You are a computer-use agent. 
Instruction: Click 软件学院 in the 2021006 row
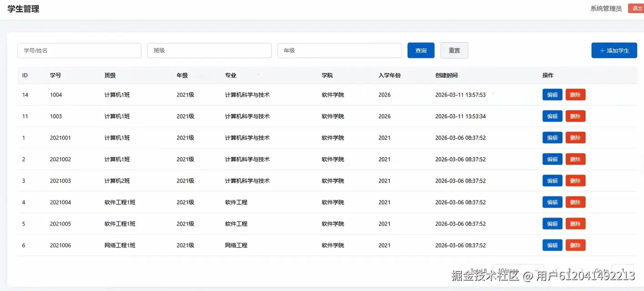[x=333, y=245]
